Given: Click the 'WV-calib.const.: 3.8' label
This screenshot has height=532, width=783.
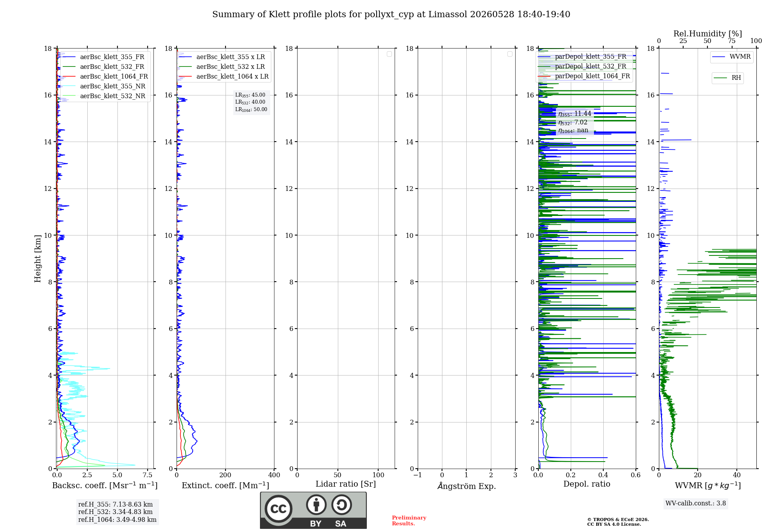Looking at the screenshot, I should point(696,503).
